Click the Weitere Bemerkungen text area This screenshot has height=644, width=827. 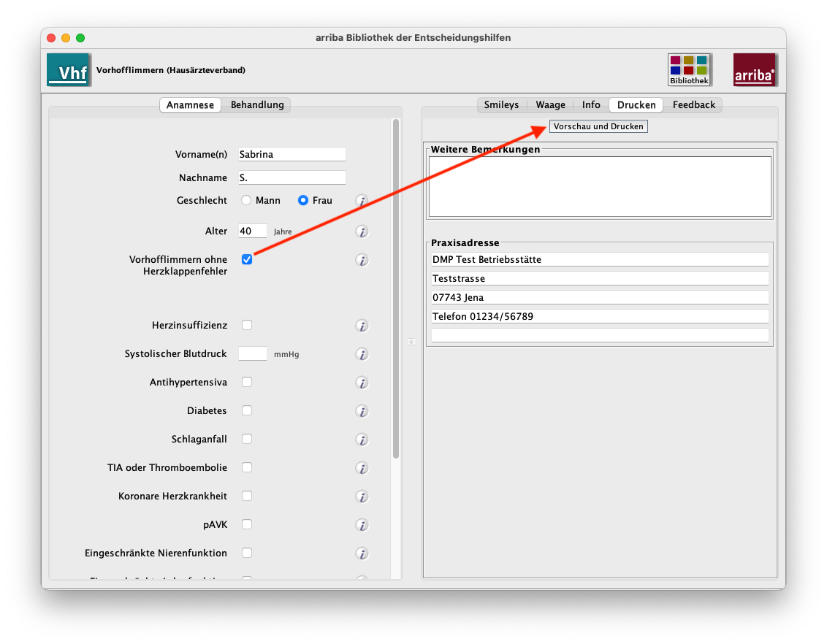(601, 187)
